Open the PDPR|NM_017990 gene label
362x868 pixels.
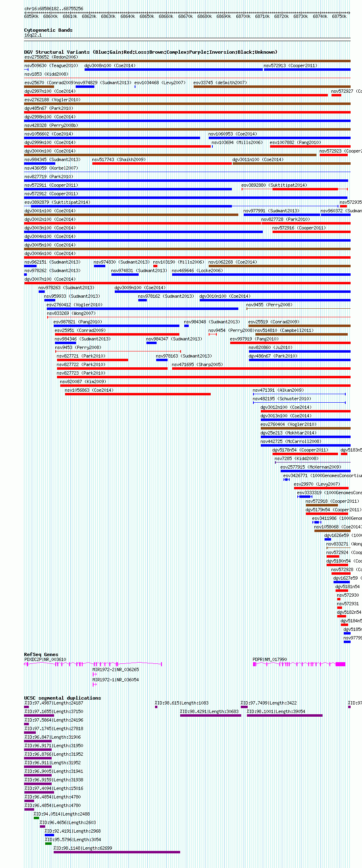click(x=270, y=660)
